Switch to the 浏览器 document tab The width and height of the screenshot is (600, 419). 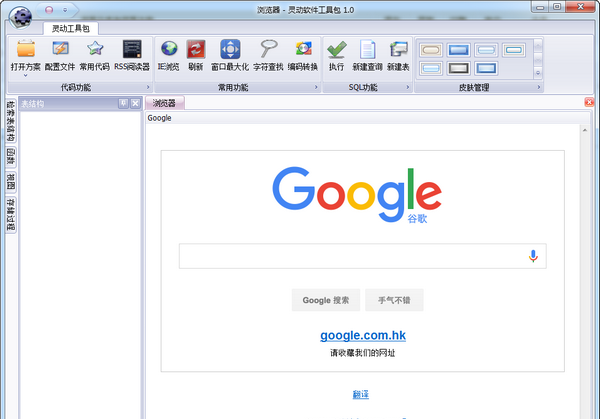165,103
